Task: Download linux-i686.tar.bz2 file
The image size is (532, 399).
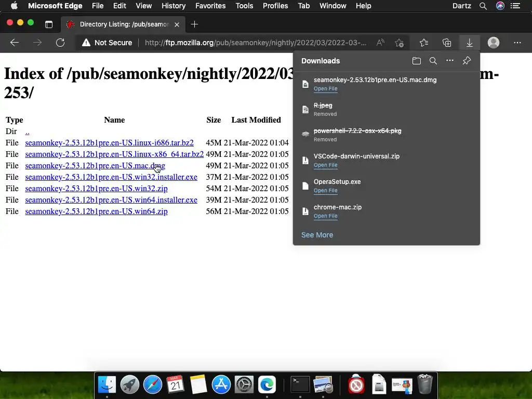Action: tap(109, 143)
